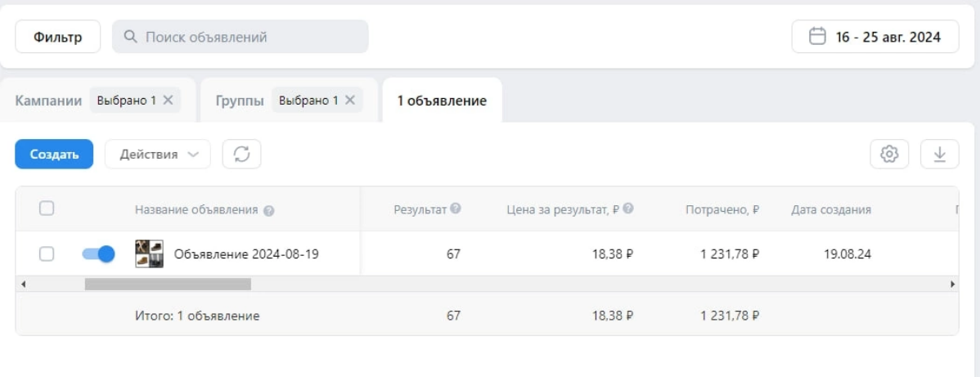Click help icon next to Цена за результат
Image resolution: width=980 pixels, height=377 pixels.
point(628,209)
